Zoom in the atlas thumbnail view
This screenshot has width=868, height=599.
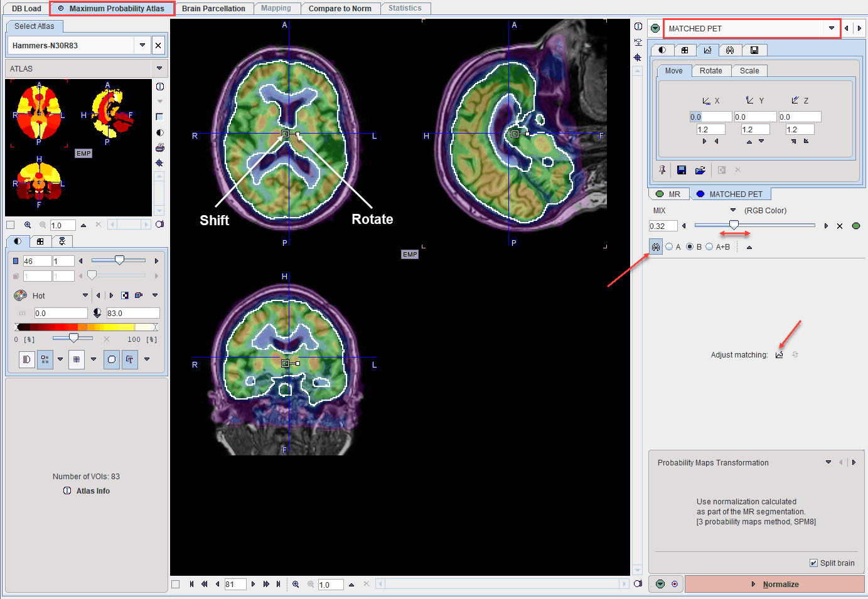(x=28, y=225)
